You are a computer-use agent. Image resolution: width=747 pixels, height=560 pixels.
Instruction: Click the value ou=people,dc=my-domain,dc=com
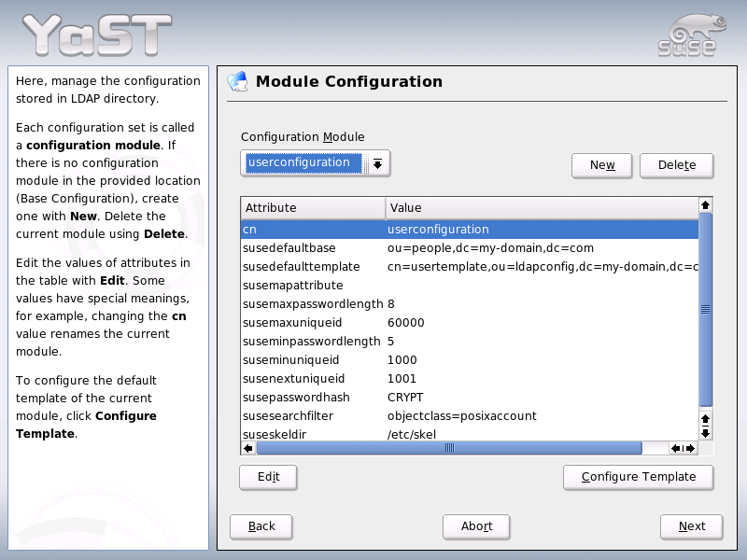[491, 248]
